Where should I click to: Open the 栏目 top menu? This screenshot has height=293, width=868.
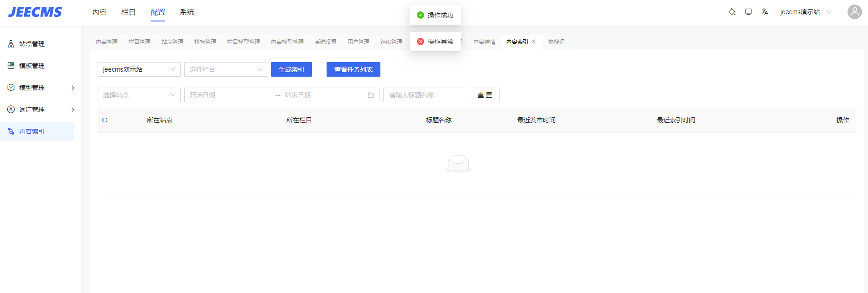coord(129,12)
